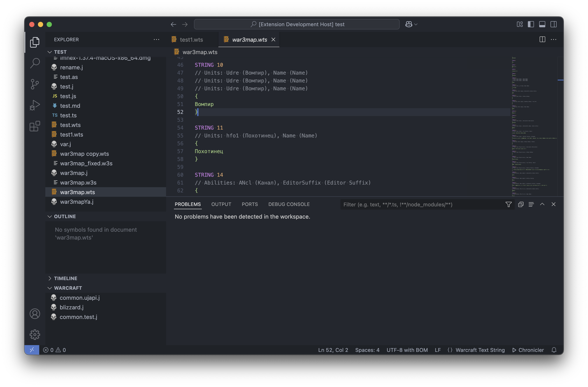Viewport: 588px width, 387px height.
Task: Click the Problems filter text field
Action: (420, 204)
